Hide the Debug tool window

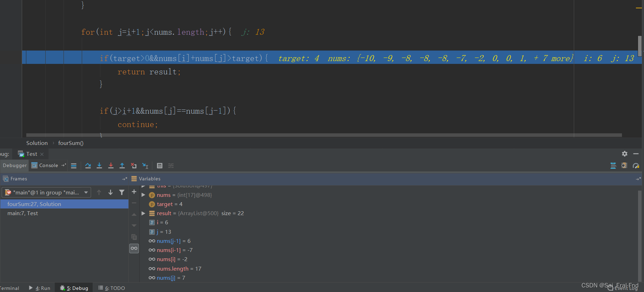636,154
